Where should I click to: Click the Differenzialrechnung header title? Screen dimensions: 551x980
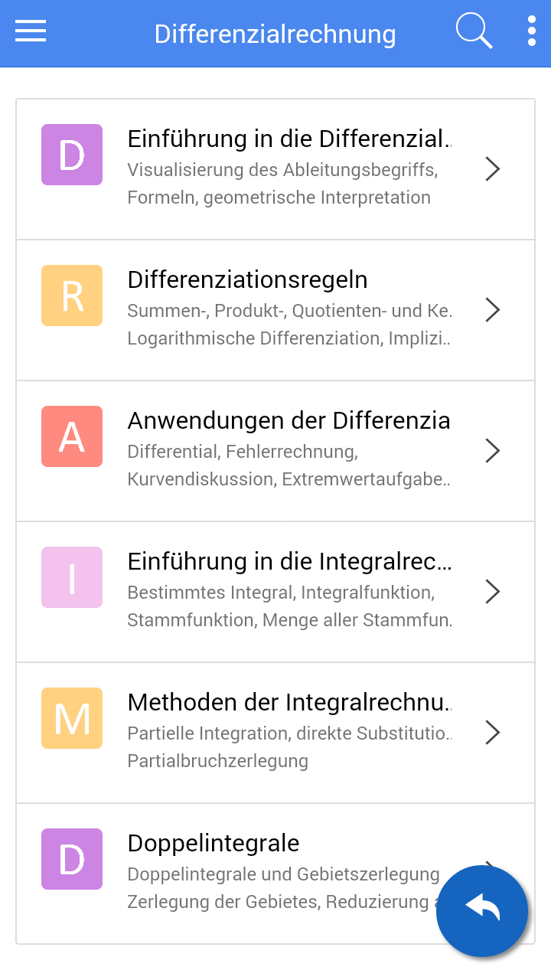tap(275, 34)
